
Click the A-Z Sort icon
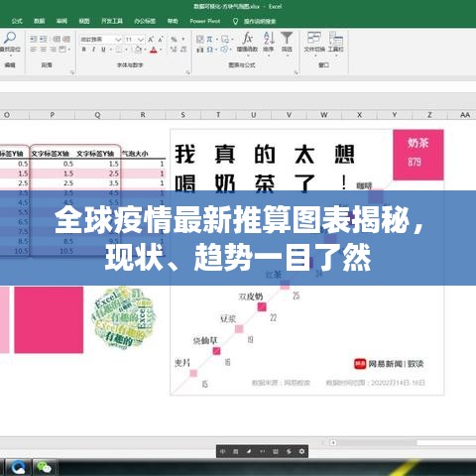pos(269,39)
